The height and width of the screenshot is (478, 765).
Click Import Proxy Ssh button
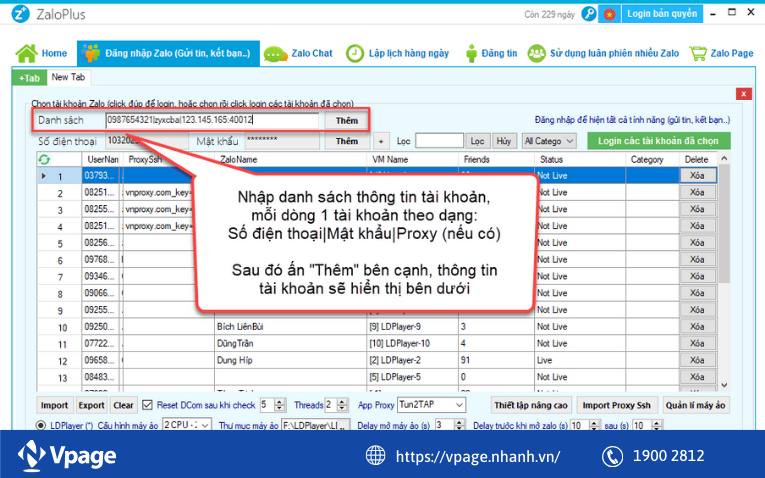coord(616,405)
